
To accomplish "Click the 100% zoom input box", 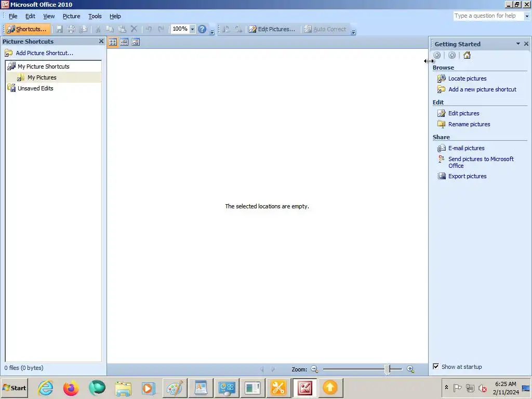I will 180,29.
